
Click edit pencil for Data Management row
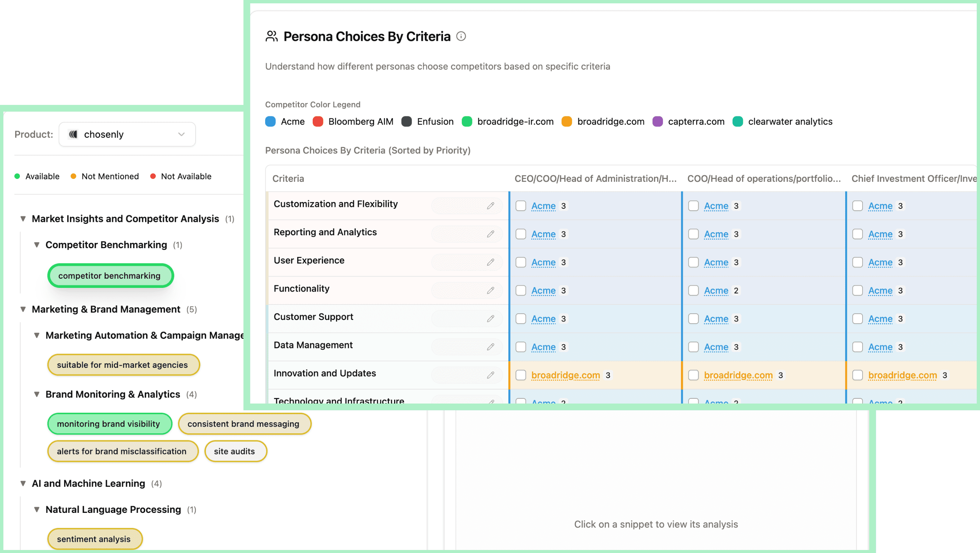click(491, 347)
